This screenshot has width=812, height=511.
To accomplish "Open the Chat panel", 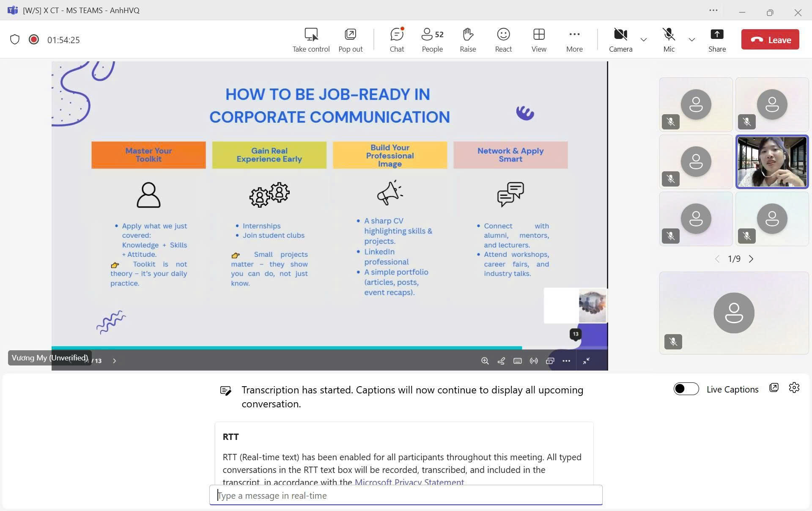I will 397,40.
